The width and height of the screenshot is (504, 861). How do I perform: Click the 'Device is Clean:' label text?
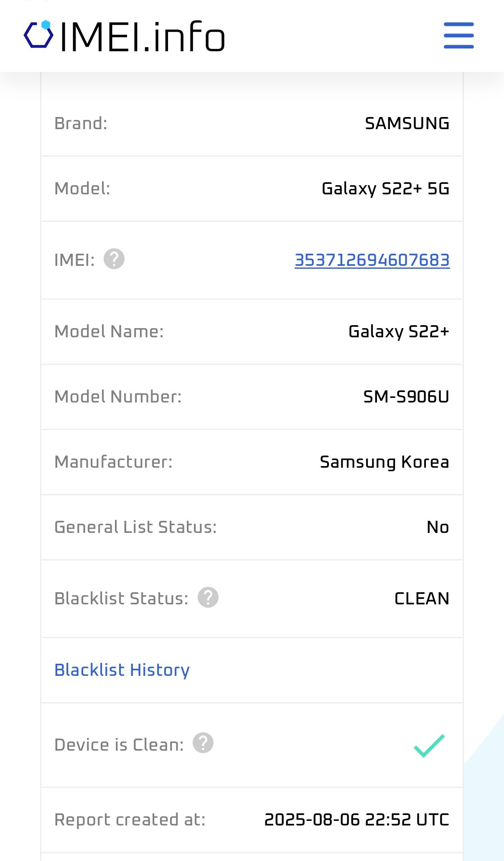119,745
